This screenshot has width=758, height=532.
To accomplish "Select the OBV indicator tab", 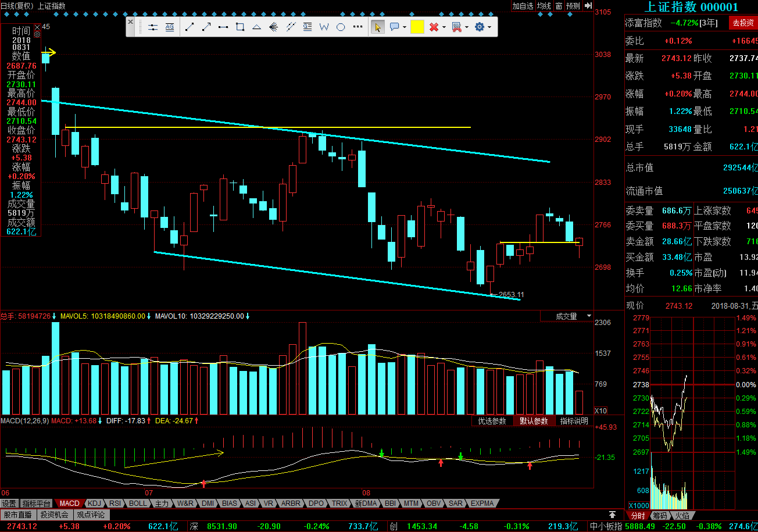I will 434,504.
